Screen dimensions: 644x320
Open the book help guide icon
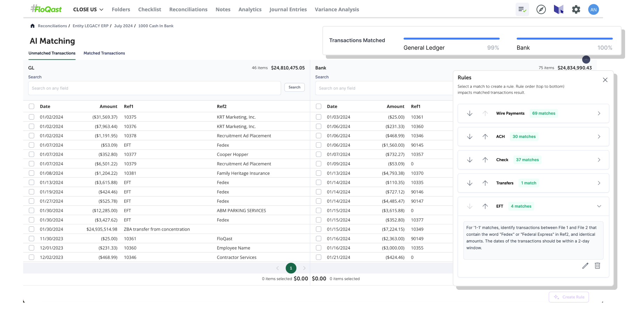pyautogui.click(x=559, y=9)
